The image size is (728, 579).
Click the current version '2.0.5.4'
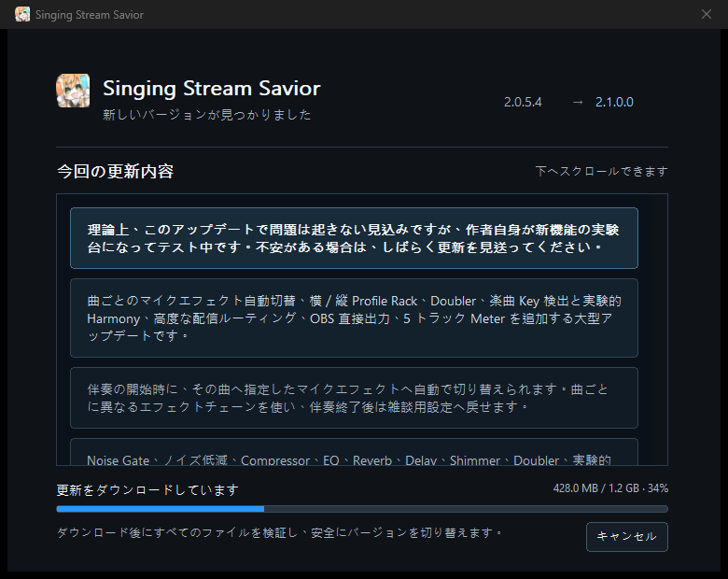523,102
